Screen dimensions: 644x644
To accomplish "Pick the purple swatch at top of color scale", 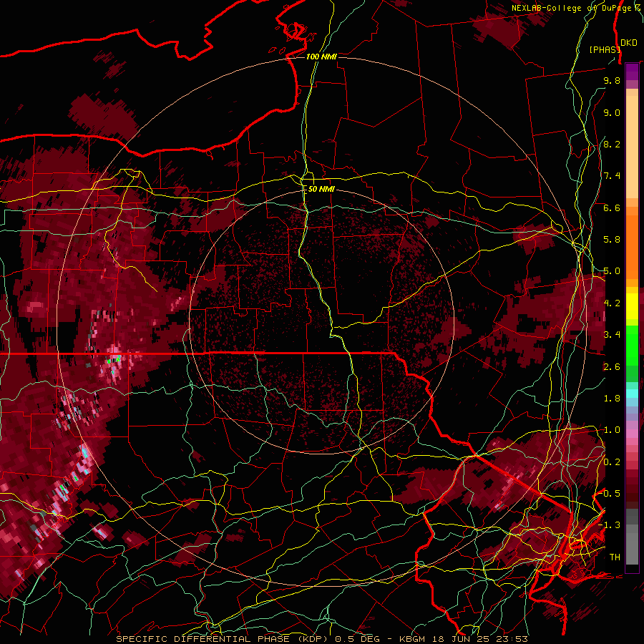I will tap(632, 72).
